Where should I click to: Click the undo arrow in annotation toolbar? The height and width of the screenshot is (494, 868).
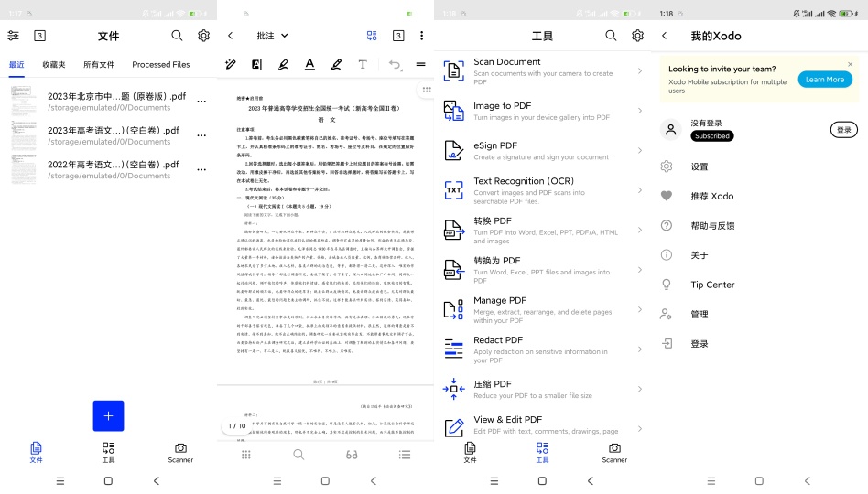(x=395, y=64)
